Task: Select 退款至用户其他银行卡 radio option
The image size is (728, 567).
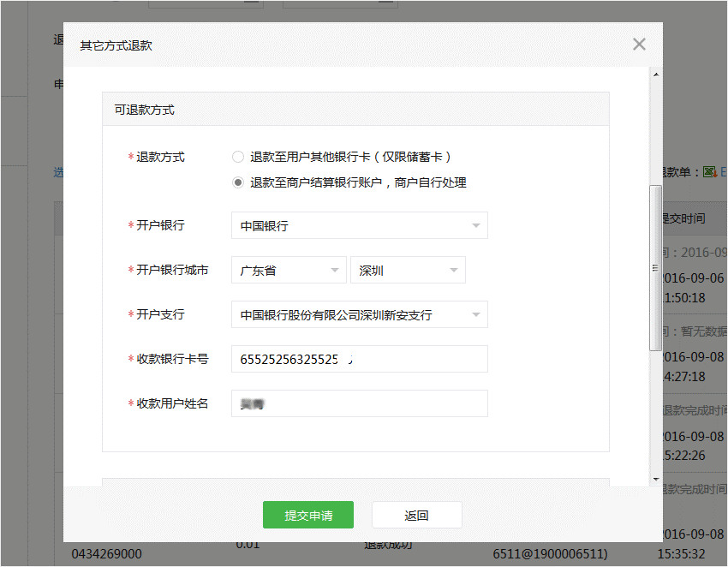Action: [238, 157]
